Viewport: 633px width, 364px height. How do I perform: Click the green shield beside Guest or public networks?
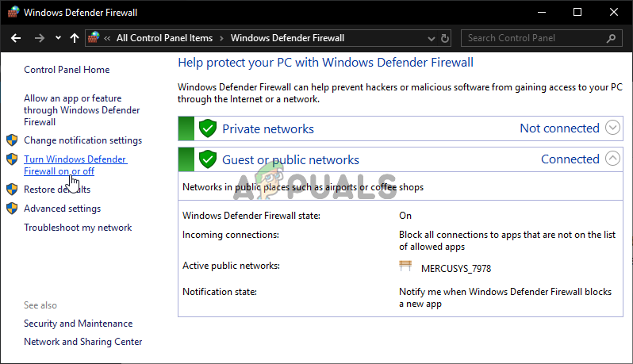pos(208,159)
